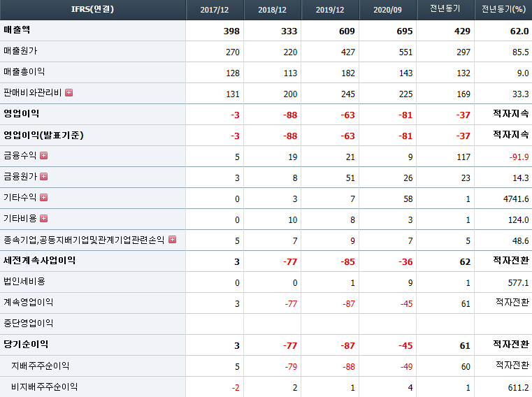The height and width of the screenshot is (397, 532).
Task: Click 기타수익 change value 4741.6
Action: [x=516, y=199]
